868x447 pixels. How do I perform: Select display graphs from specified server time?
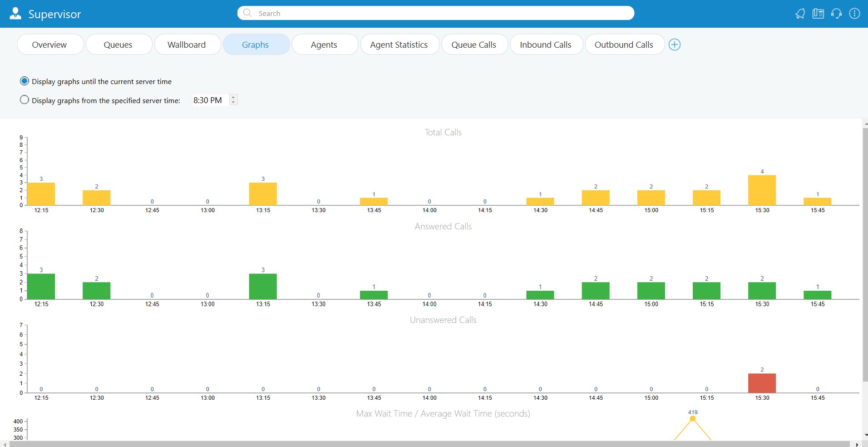click(25, 100)
